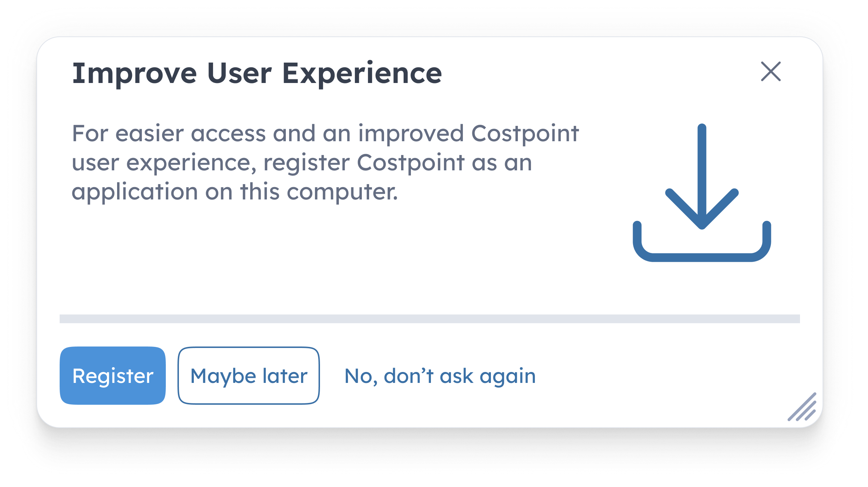This screenshot has height=487, width=868.
Task: Click the Costpoint registration description text
Action: tap(325, 162)
